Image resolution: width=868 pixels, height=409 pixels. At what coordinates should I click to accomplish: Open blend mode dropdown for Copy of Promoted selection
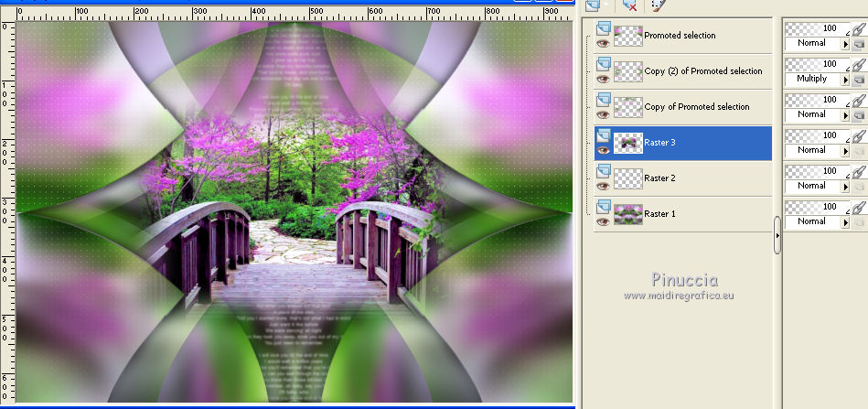[845, 115]
